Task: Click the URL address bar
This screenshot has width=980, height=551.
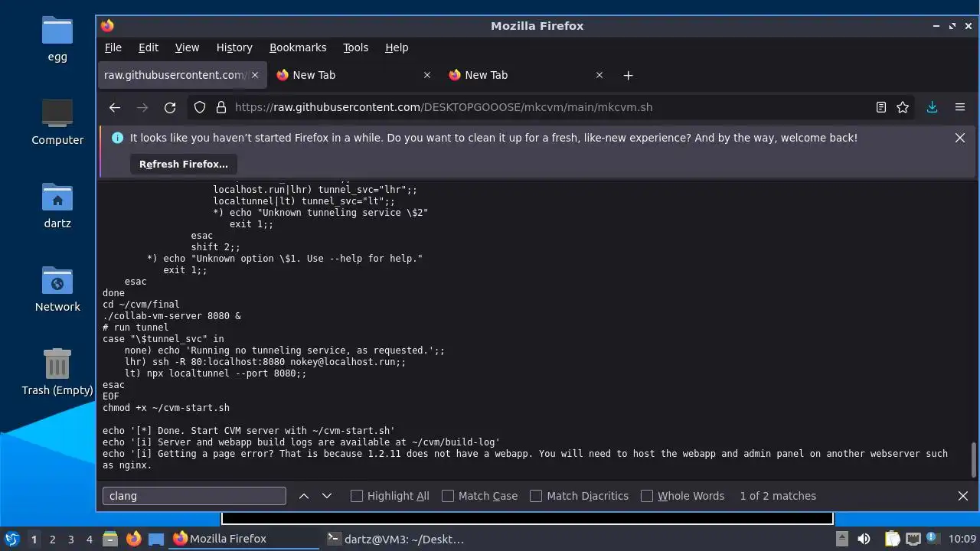Action: (x=551, y=108)
